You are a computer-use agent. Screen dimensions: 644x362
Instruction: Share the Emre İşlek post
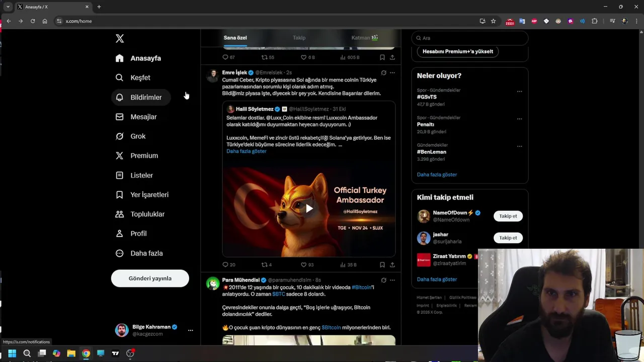click(x=392, y=264)
